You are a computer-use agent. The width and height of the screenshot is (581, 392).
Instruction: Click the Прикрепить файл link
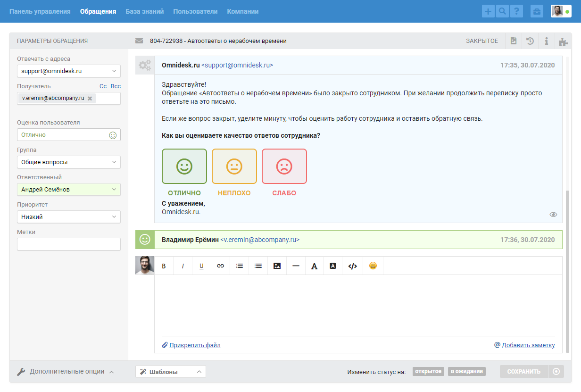[x=195, y=345]
